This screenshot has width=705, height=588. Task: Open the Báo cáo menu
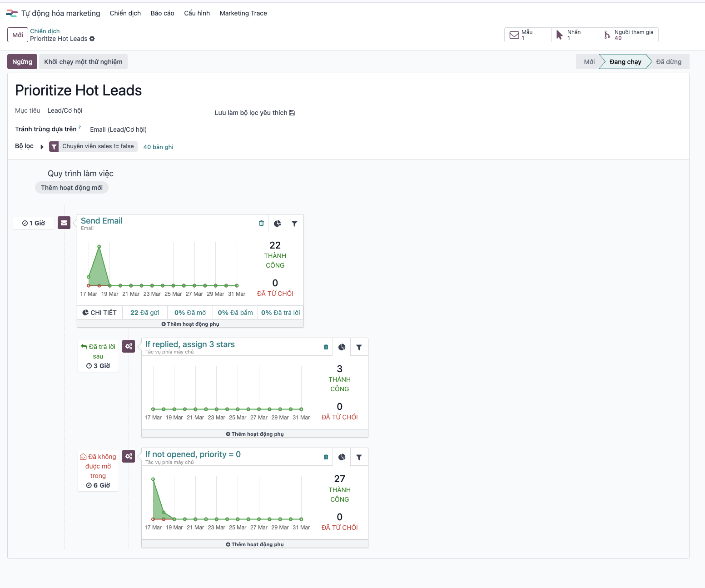pos(162,13)
